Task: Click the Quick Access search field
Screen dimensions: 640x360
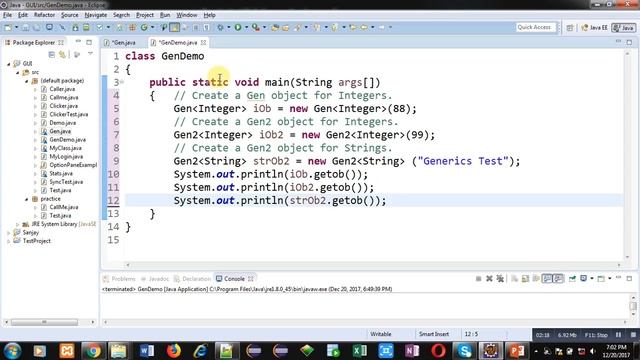Action: (536, 27)
